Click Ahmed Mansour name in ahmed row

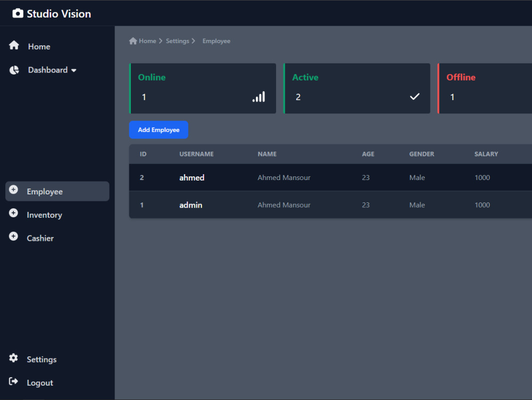tap(284, 177)
